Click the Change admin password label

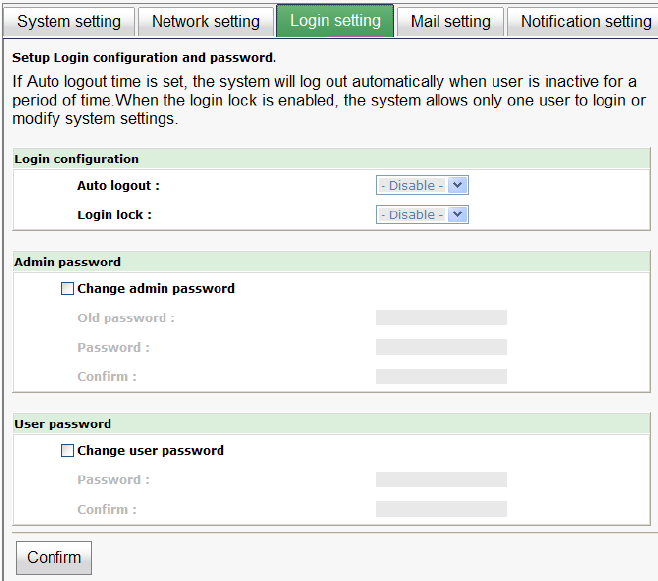156,289
